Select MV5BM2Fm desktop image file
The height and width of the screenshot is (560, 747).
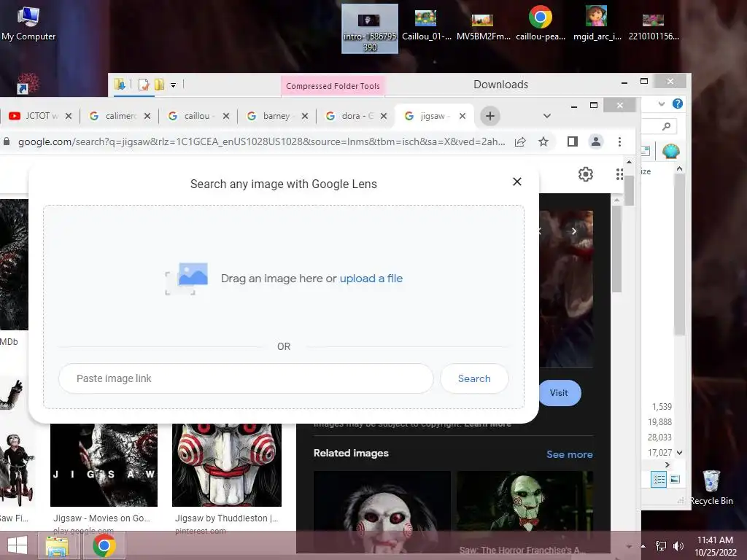tap(483, 26)
